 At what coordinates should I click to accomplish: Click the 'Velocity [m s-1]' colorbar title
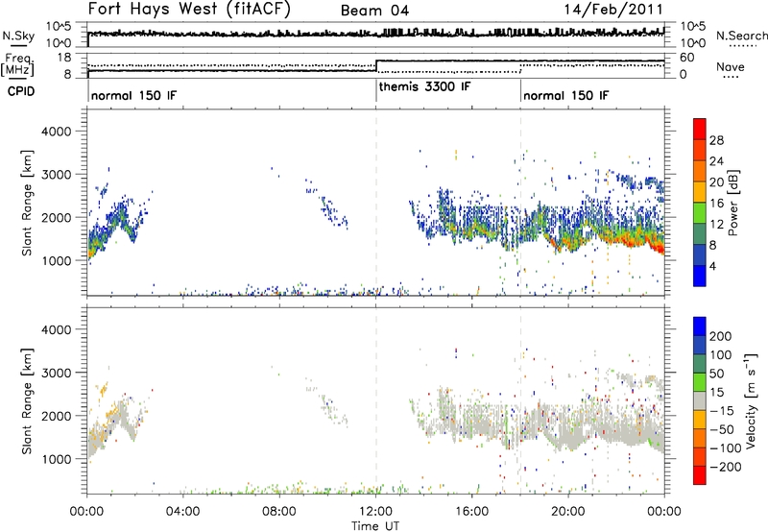click(x=750, y=400)
